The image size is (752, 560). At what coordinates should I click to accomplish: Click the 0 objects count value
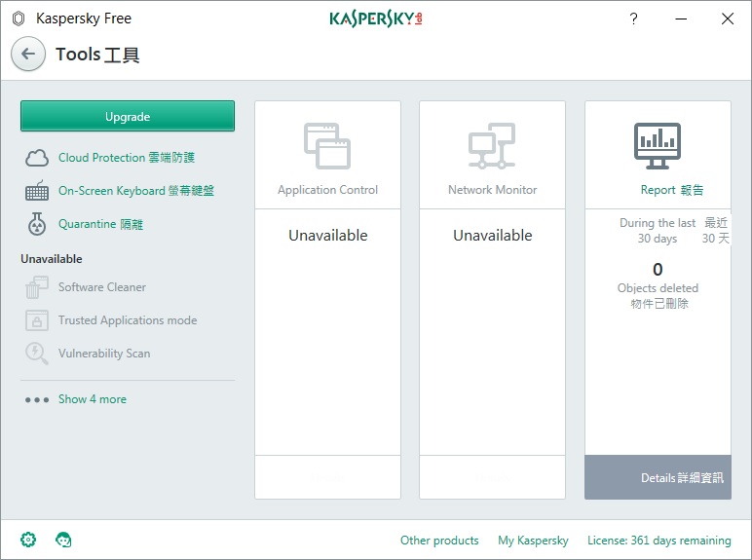point(658,270)
